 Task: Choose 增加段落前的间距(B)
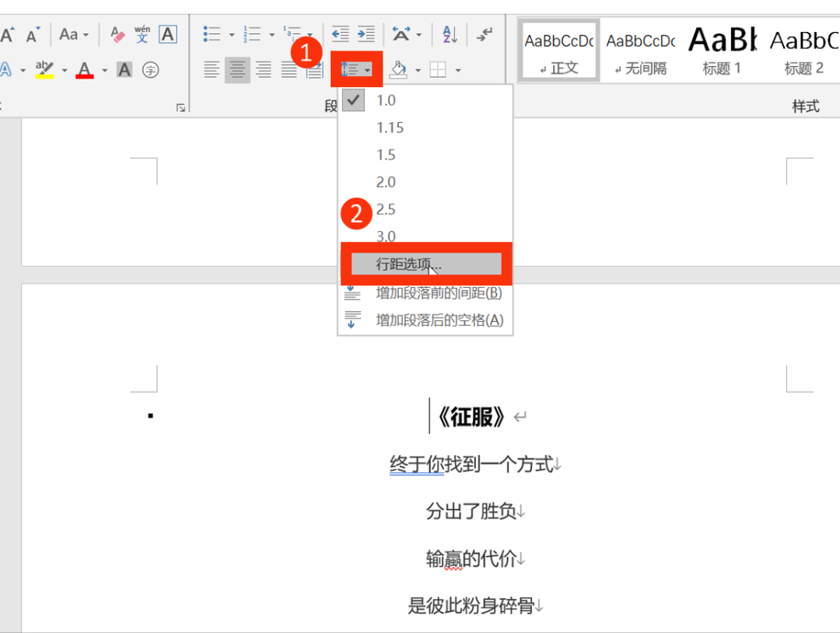click(x=425, y=293)
